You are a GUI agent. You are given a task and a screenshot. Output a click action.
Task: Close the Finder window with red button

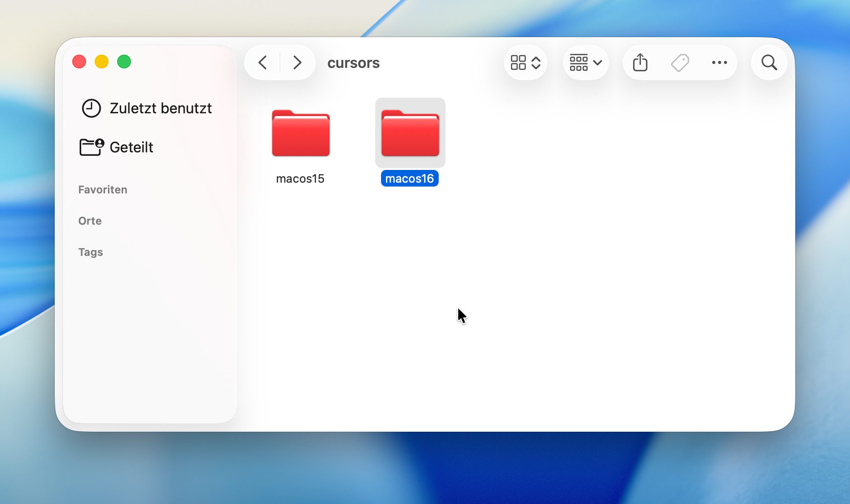click(79, 62)
